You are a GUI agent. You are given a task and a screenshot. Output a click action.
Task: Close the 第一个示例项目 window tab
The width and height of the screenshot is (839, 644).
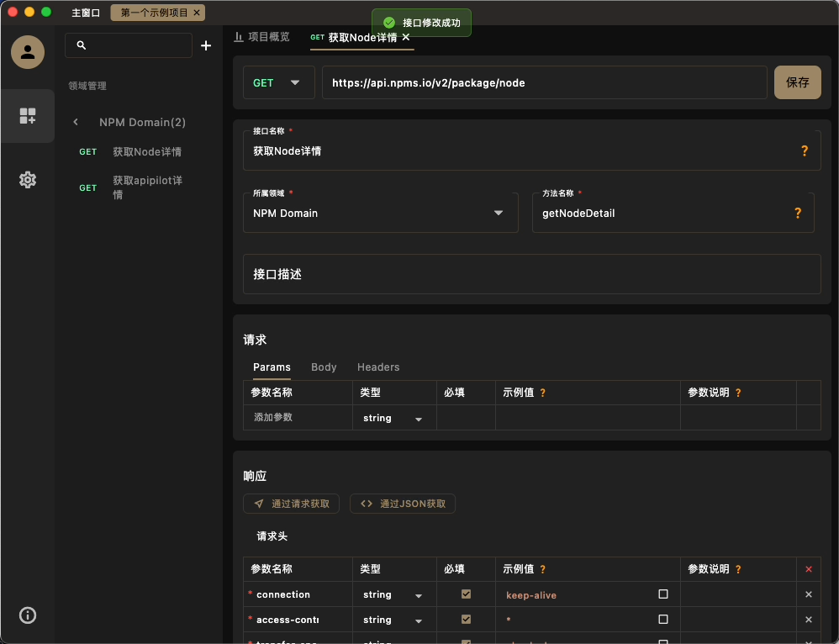point(197,13)
